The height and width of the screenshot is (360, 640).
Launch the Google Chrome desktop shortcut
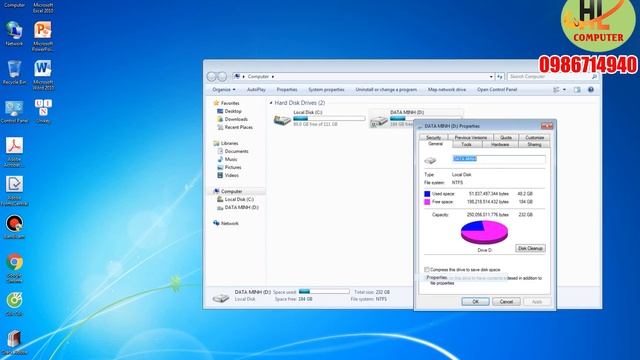click(14, 268)
